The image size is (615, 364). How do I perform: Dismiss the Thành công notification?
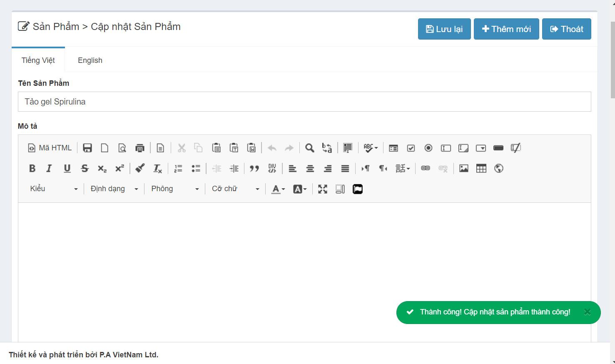[587, 312]
